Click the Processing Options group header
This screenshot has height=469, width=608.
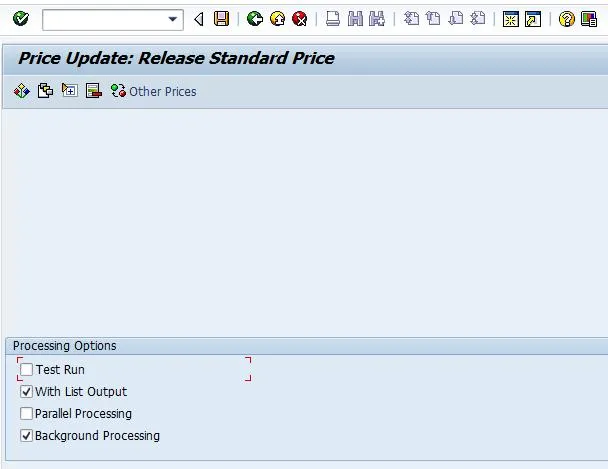coord(65,346)
